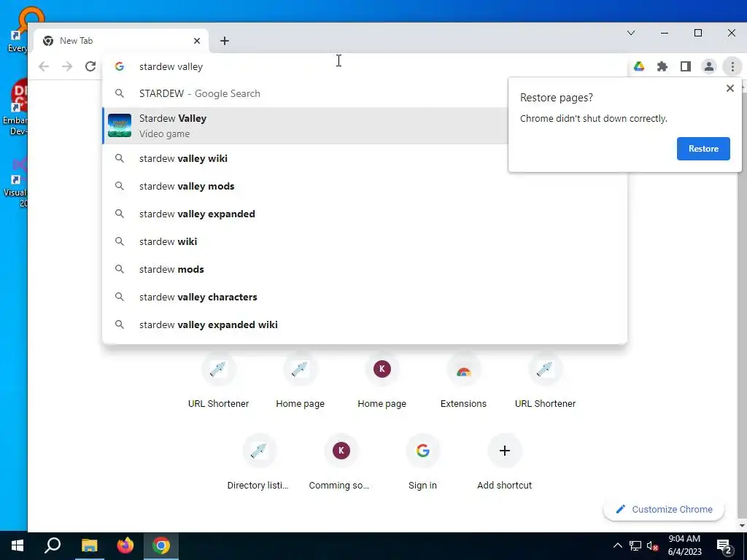This screenshot has width=747, height=560.
Task: Click the Add shortcut plus tile
Action: [505, 463]
